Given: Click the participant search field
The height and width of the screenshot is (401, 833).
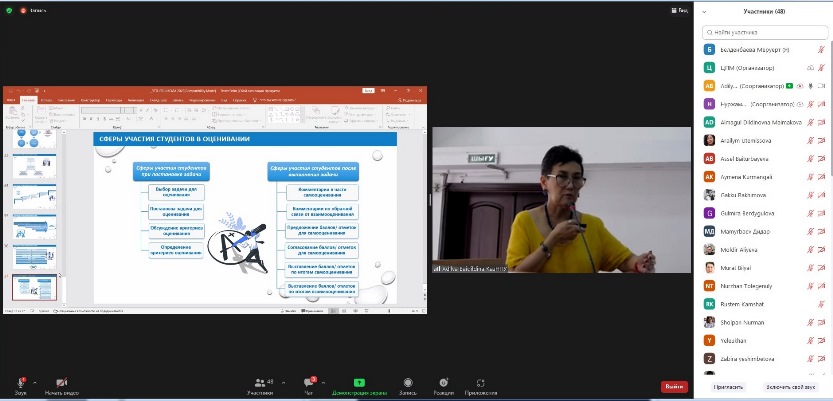Looking at the screenshot, I should 765,30.
